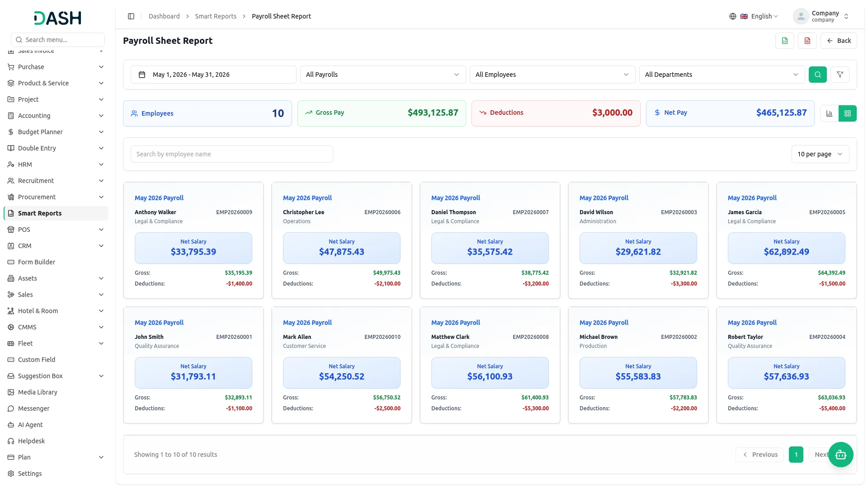Click the Budget Planner dollar icon
Image resolution: width=868 pixels, height=488 pixels.
coord(11,132)
